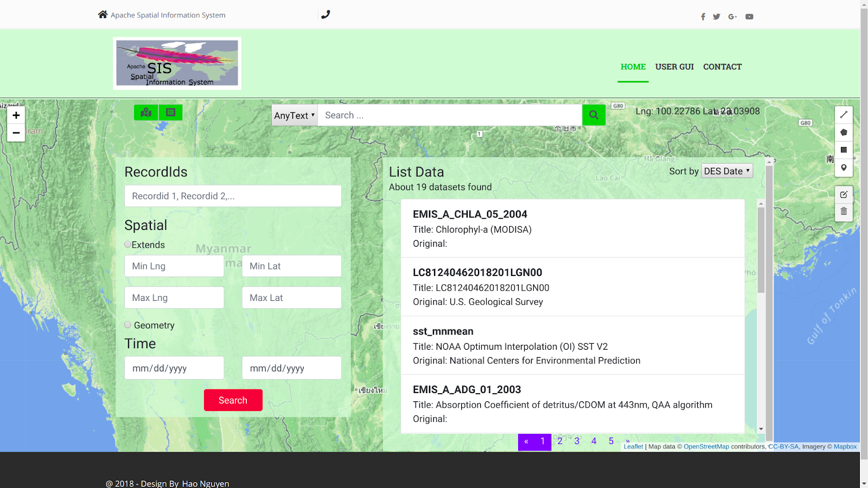The image size is (868, 488).
Task: Go to results page 4
Action: click(x=594, y=441)
